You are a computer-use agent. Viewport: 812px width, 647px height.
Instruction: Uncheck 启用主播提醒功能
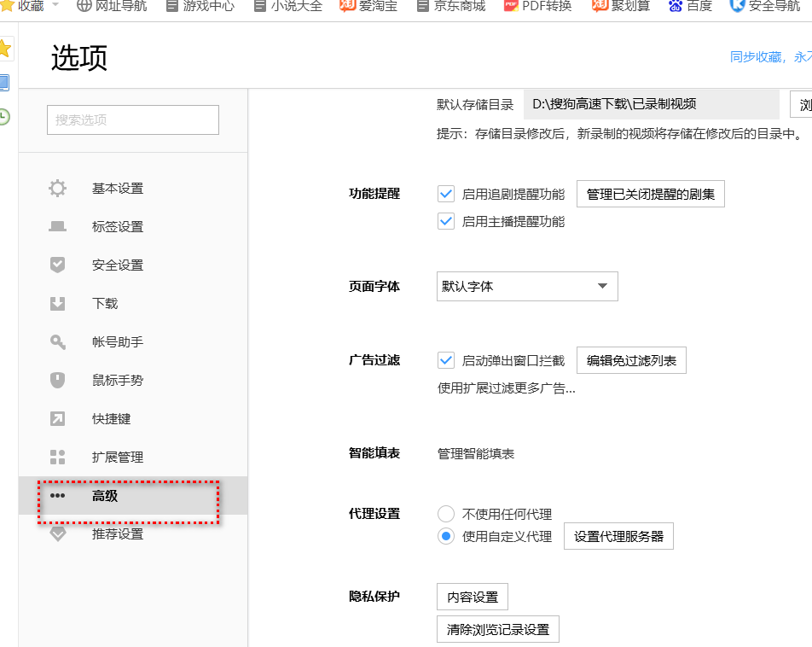(x=446, y=221)
